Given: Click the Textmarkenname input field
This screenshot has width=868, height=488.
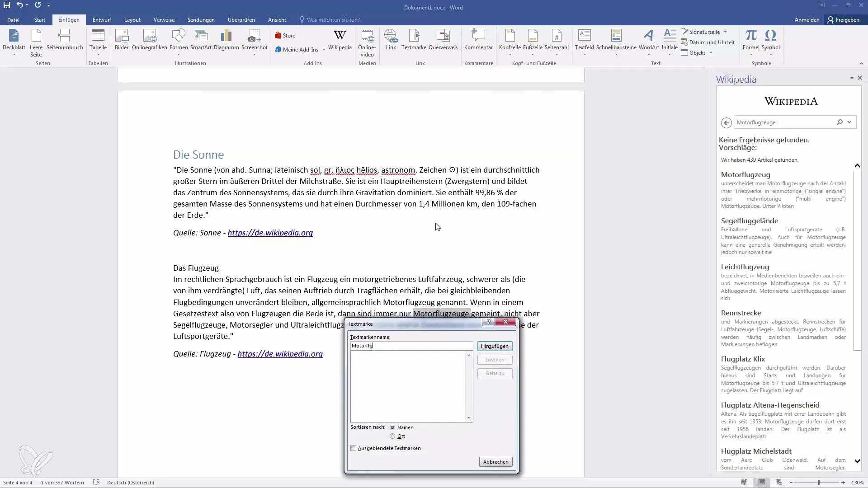Looking at the screenshot, I should pyautogui.click(x=411, y=346).
